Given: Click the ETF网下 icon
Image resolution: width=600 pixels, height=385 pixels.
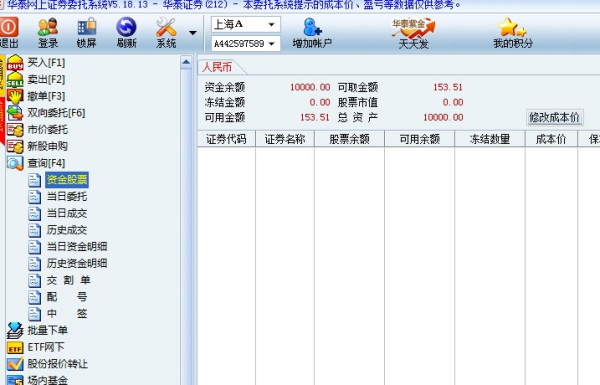Looking at the screenshot, I should click(15, 347).
